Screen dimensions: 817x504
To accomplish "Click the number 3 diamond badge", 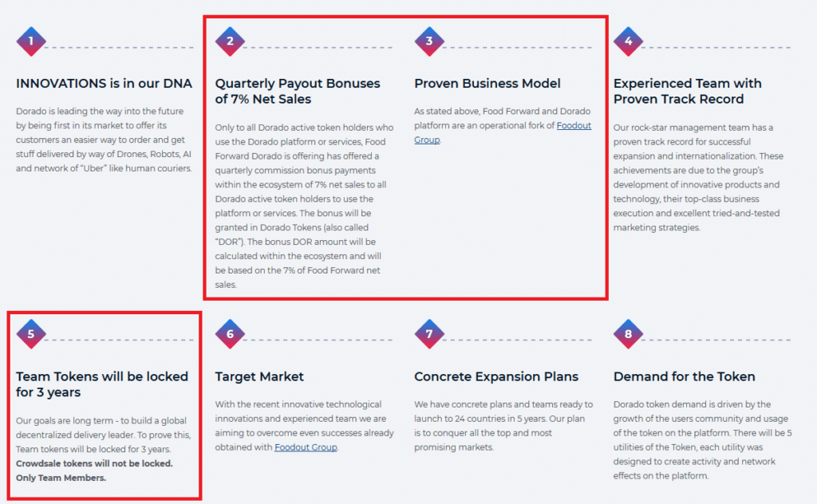I will click(x=429, y=41).
